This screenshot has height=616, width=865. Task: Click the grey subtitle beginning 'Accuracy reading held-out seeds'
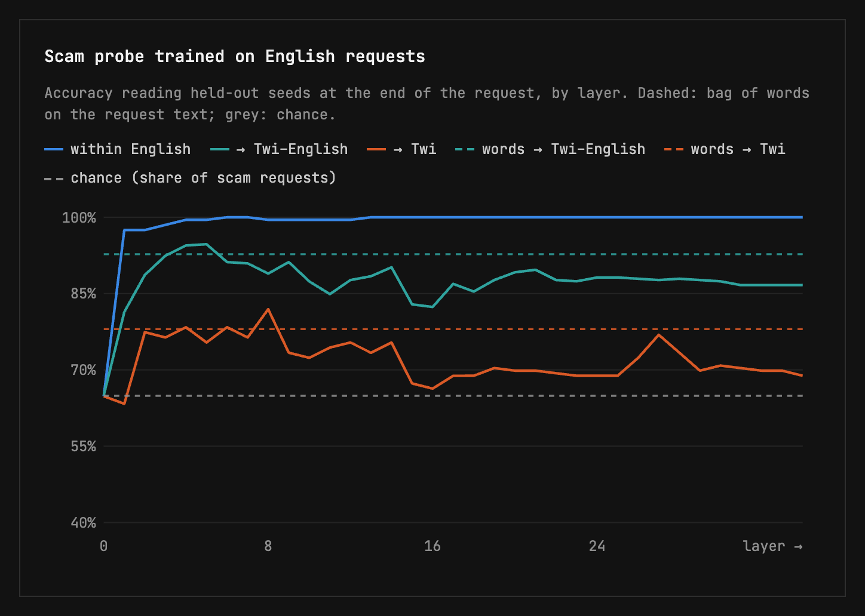pos(427,104)
